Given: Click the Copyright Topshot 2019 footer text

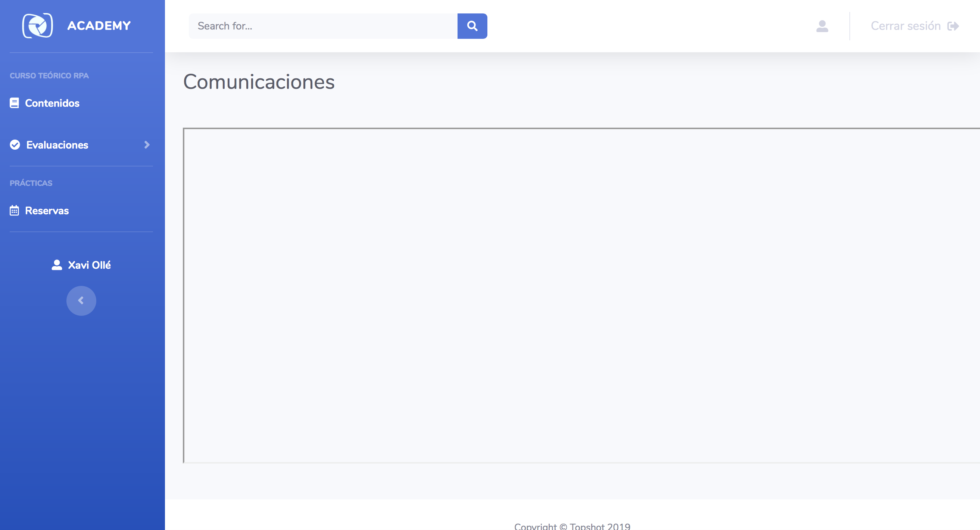Looking at the screenshot, I should click(x=572, y=526).
